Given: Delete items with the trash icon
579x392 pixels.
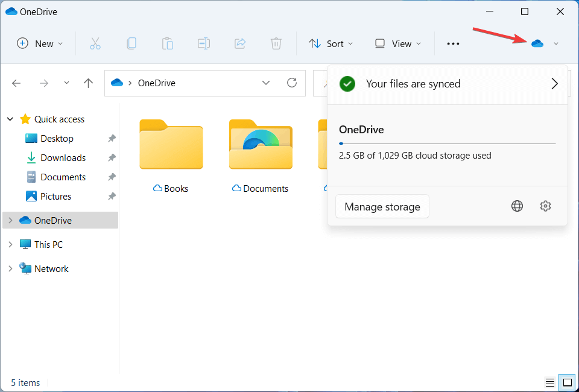Looking at the screenshot, I should point(276,43).
